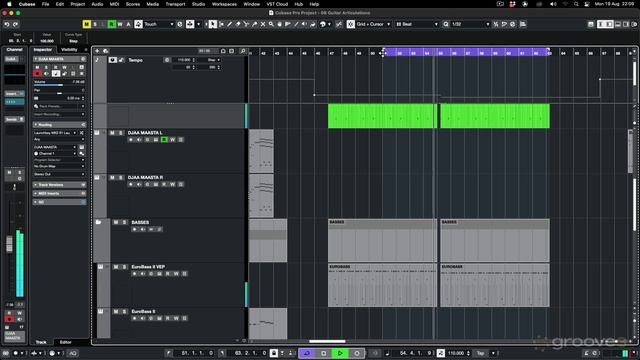Screen dimensions: 640x360
Task: Click the Add Track plus icon
Action: [97, 51]
